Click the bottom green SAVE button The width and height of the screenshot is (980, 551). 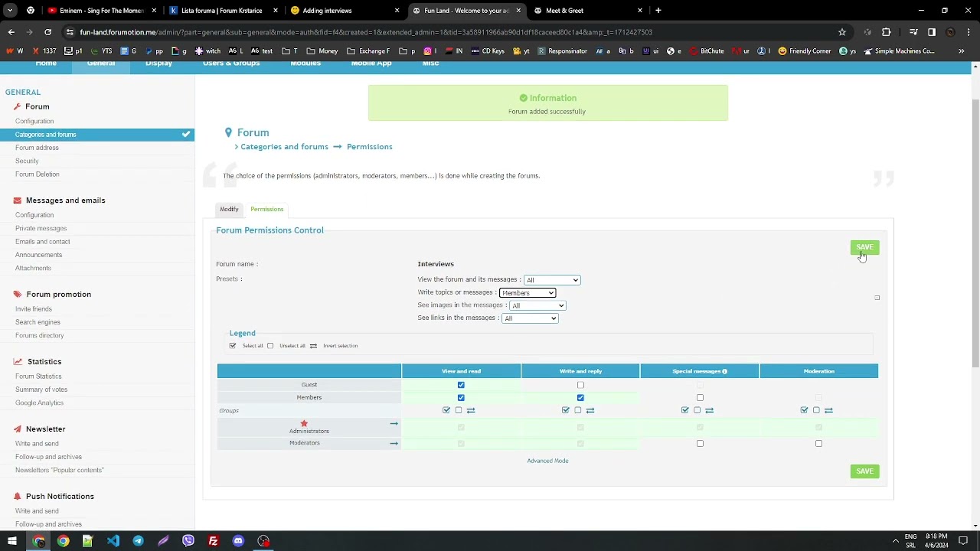coord(864,471)
